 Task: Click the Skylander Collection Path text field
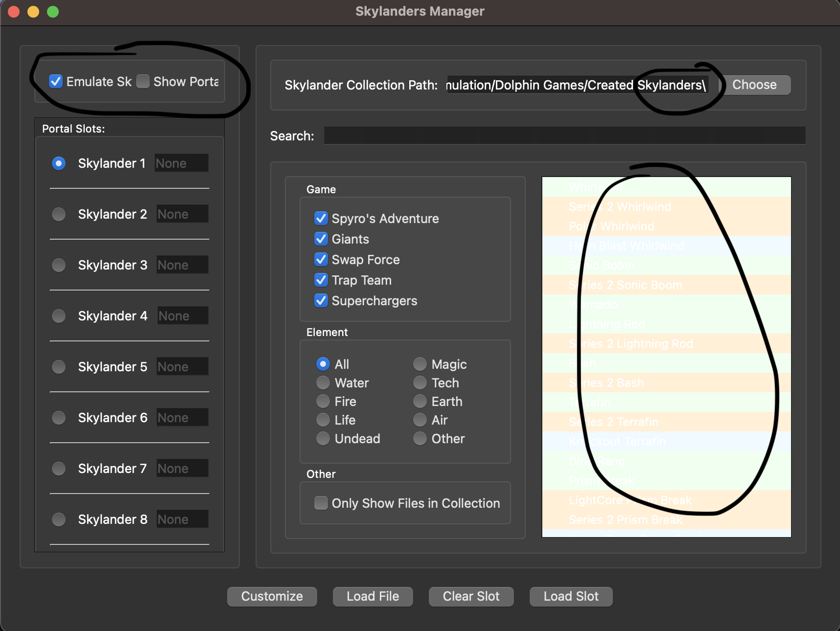pos(578,85)
